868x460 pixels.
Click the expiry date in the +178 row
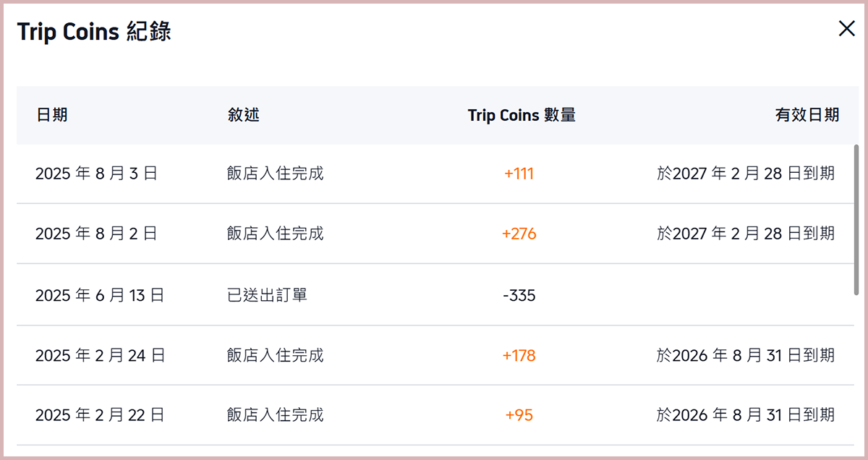click(745, 355)
